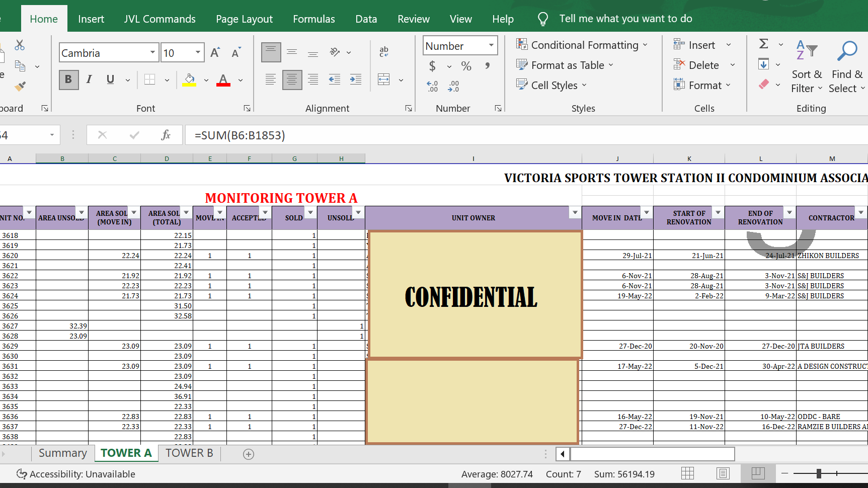The width and height of the screenshot is (868, 488).
Task: Switch to Normal view grid icon
Action: coord(687,473)
